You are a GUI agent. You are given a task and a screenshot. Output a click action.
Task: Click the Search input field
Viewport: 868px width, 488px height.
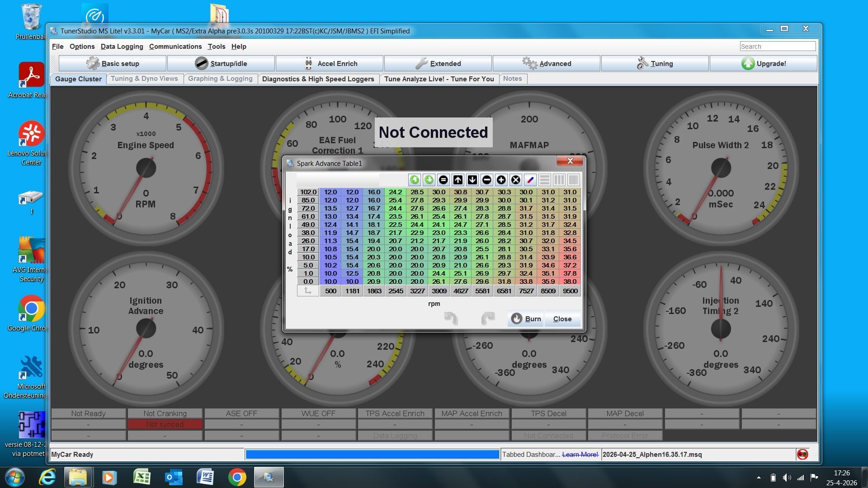(777, 46)
